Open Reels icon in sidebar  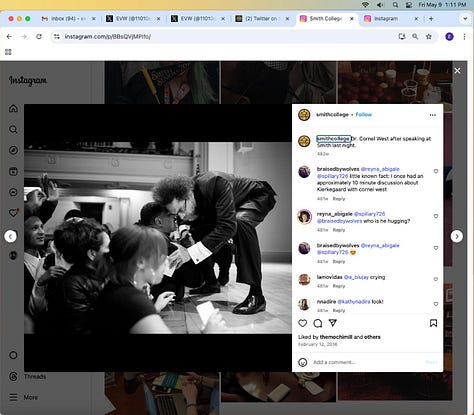(x=13, y=171)
